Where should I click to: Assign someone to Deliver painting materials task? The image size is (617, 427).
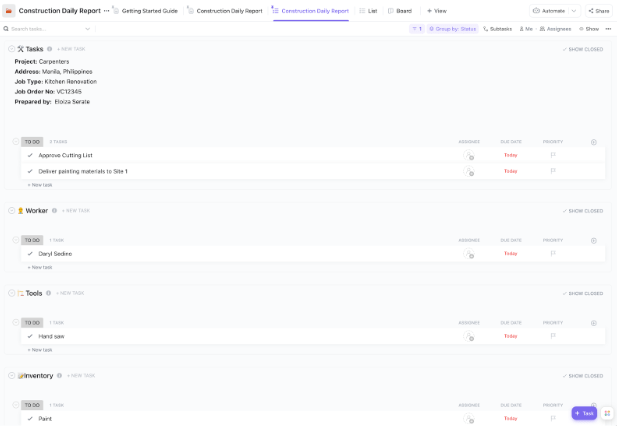(x=469, y=171)
